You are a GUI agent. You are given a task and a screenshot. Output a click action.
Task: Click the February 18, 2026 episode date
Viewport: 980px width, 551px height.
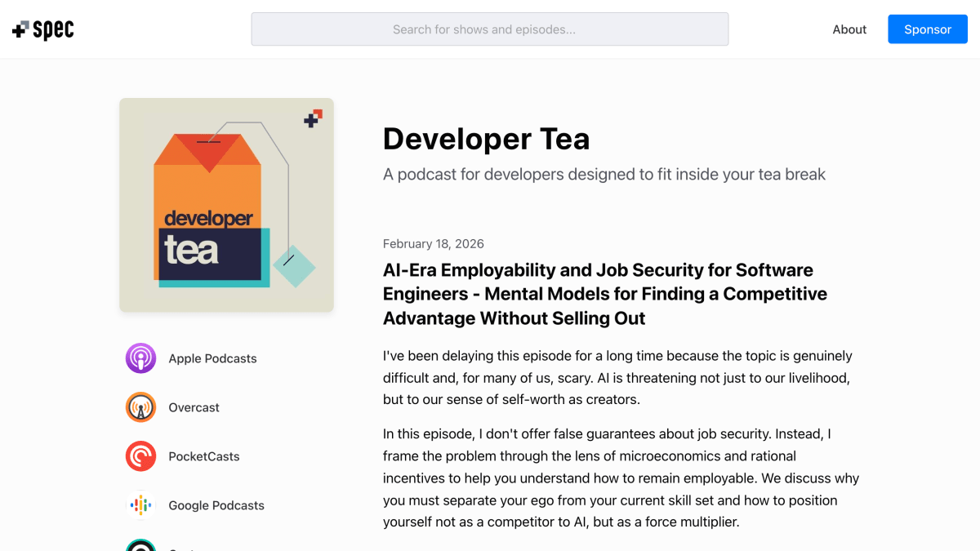tap(434, 243)
